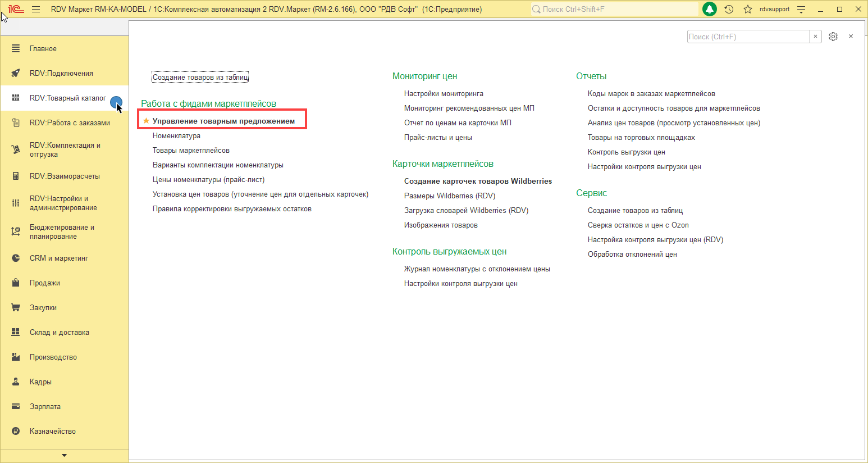Open the Производство section
868x463 pixels.
tap(65, 357)
